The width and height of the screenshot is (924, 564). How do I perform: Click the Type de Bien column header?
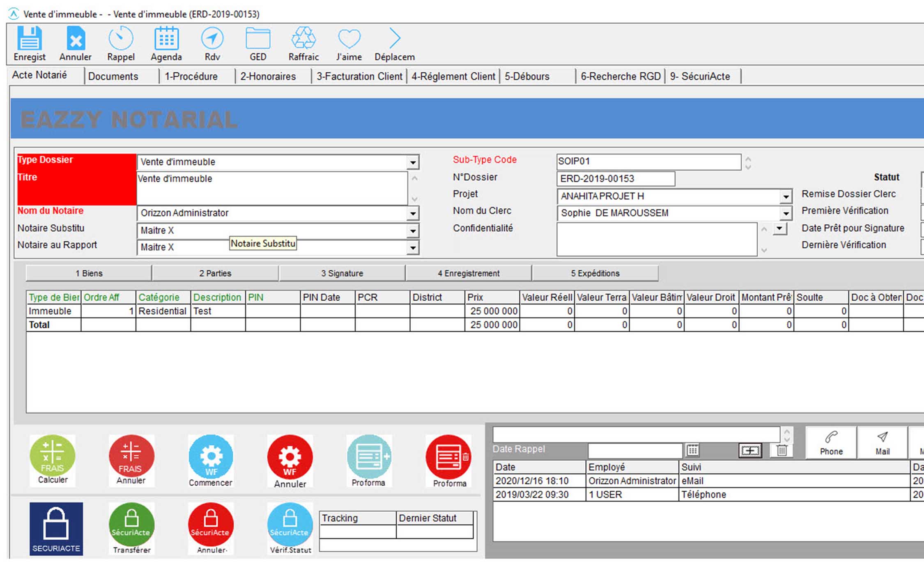[54, 297]
